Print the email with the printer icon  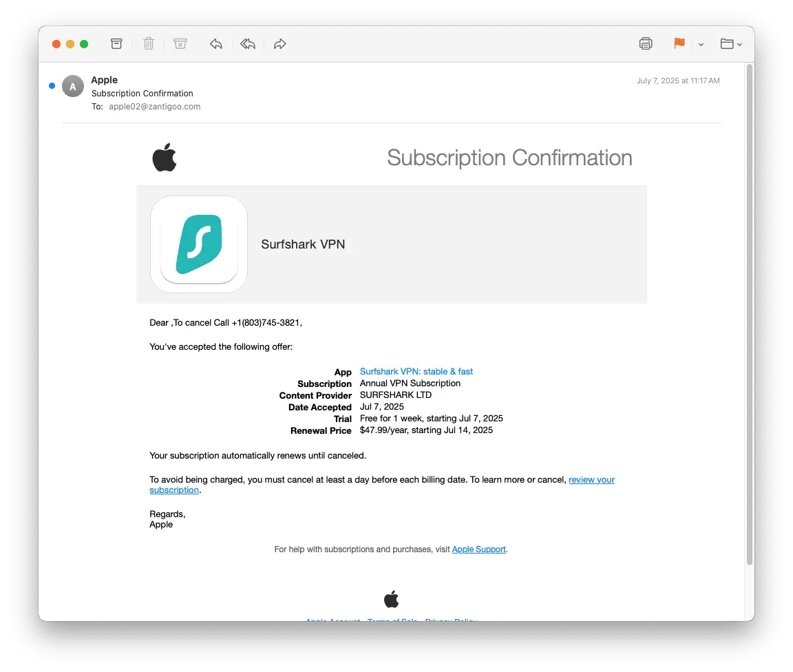[x=645, y=43]
